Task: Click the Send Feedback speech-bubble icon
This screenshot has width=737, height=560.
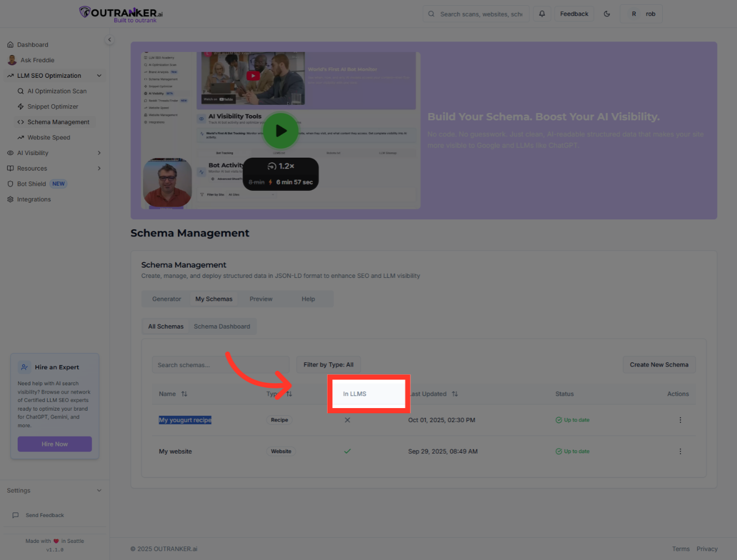Action: tap(16, 515)
